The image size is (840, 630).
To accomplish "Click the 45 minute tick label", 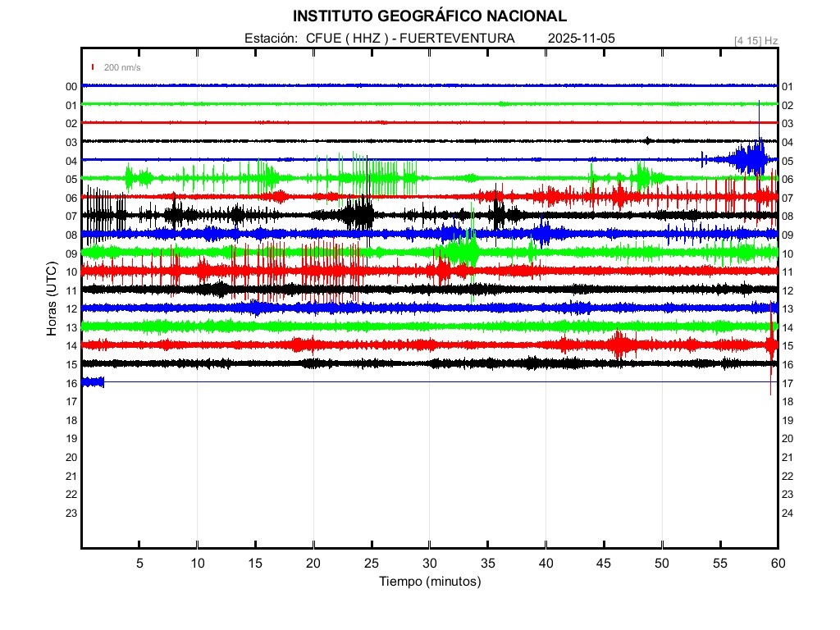I will pos(604,564).
